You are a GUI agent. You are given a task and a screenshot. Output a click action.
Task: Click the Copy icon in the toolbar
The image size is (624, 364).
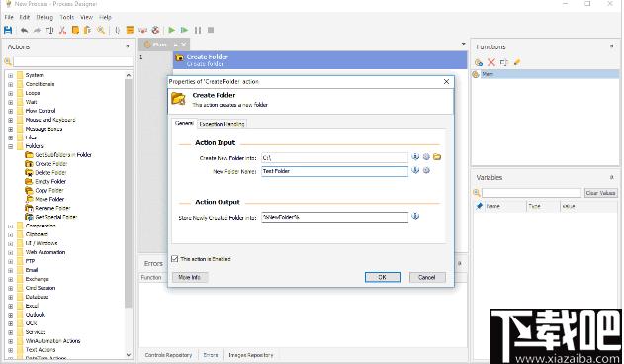pyautogui.click(x=75, y=30)
